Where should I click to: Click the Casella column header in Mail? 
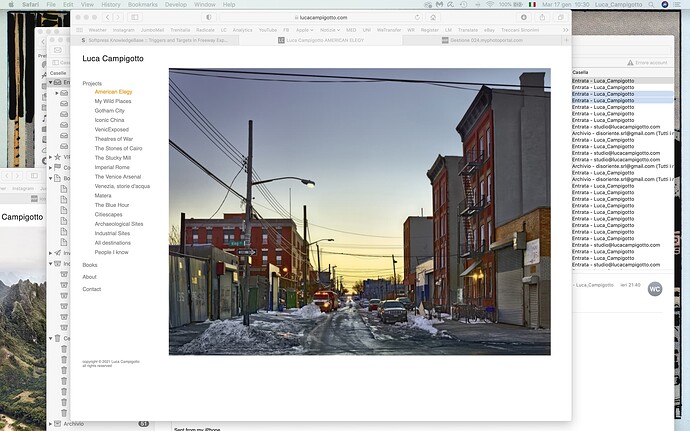coord(580,72)
